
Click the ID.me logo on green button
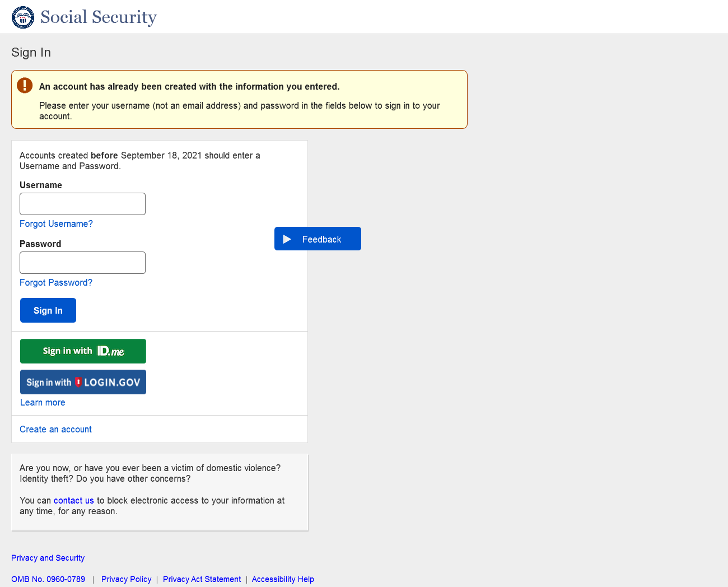[111, 351]
